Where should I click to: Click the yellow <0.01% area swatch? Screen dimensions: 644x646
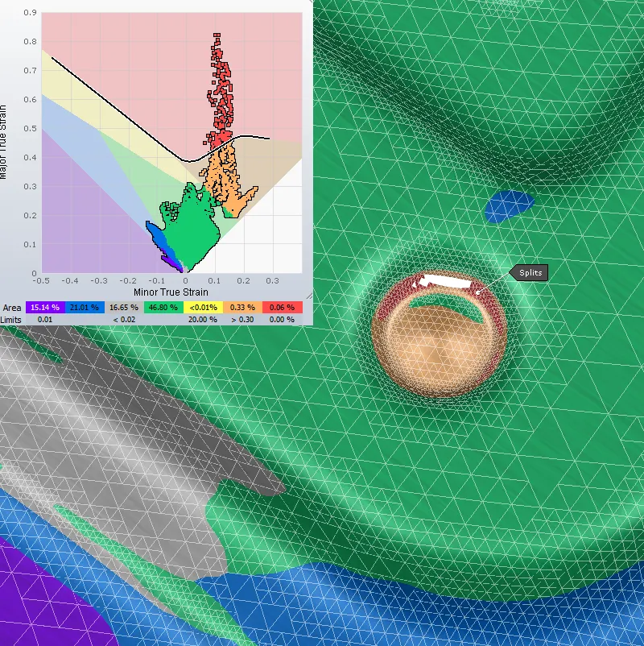[x=202, y=308]
